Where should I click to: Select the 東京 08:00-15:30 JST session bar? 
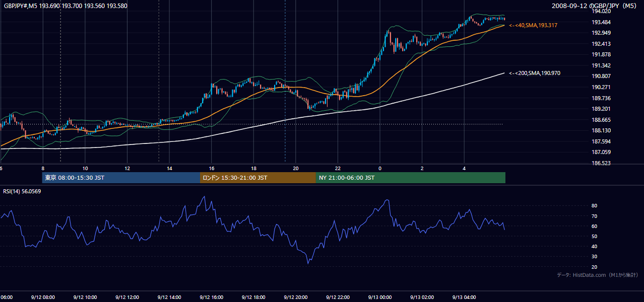point(121,178)
